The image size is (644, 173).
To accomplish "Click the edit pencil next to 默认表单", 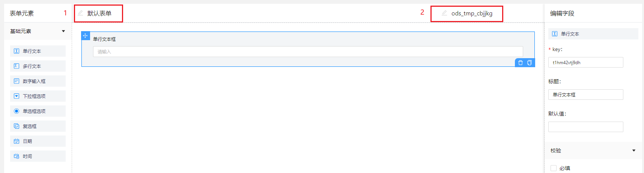I will pos(80,13).
